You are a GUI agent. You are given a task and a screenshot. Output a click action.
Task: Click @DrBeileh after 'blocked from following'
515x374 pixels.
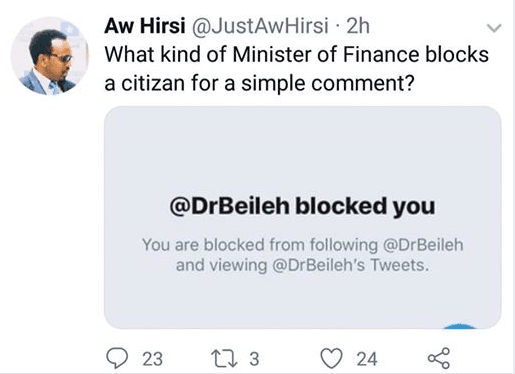click(423, 245)
